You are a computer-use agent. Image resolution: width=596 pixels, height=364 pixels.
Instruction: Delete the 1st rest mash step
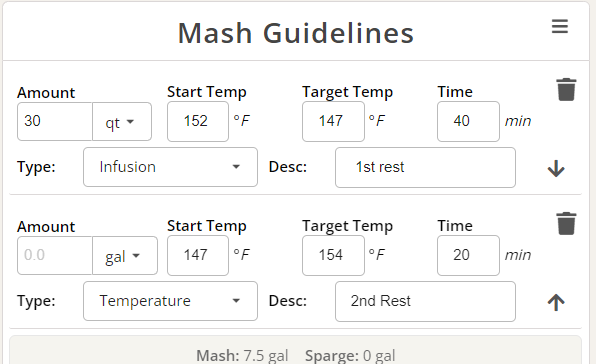(566, 90)
